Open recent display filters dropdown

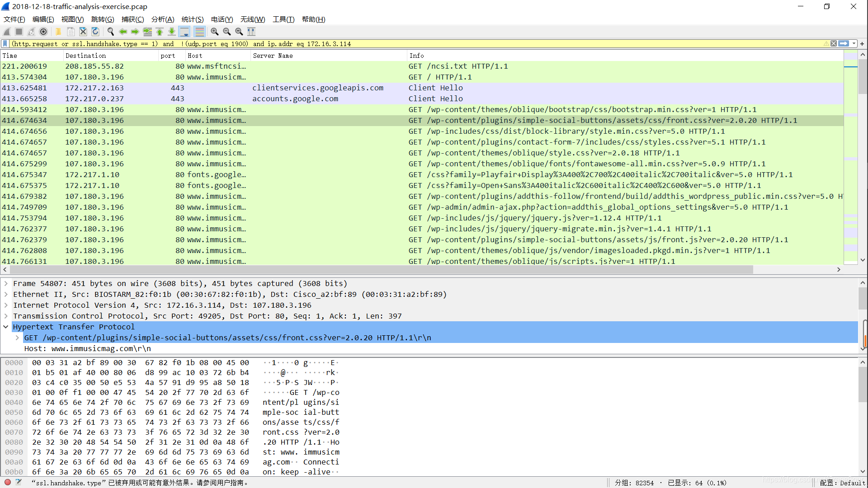tap(854, 44)
